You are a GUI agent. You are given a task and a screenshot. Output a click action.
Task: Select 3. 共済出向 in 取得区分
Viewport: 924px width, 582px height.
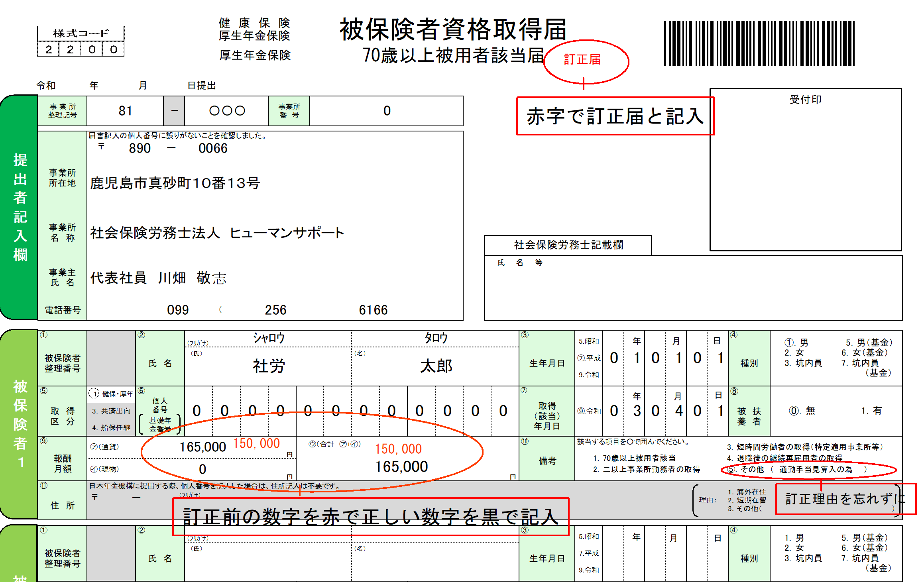111,411
